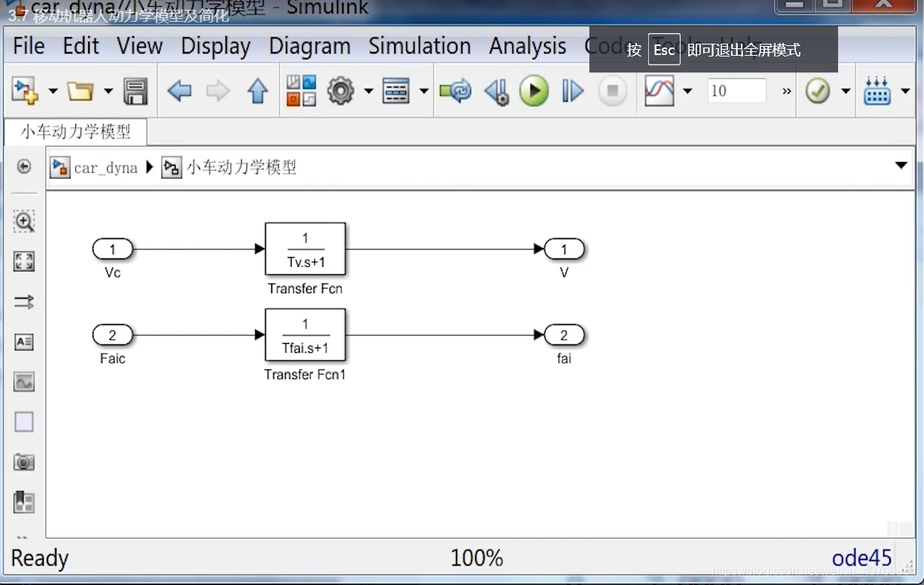
Task: Open the Model Explorer icon
Action: point(396,92)
